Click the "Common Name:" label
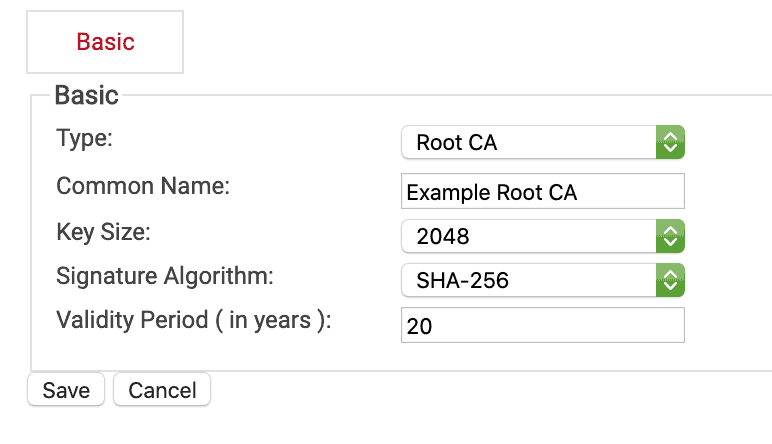This screenshot has height=444, width=772. click(x=143, y=186)
